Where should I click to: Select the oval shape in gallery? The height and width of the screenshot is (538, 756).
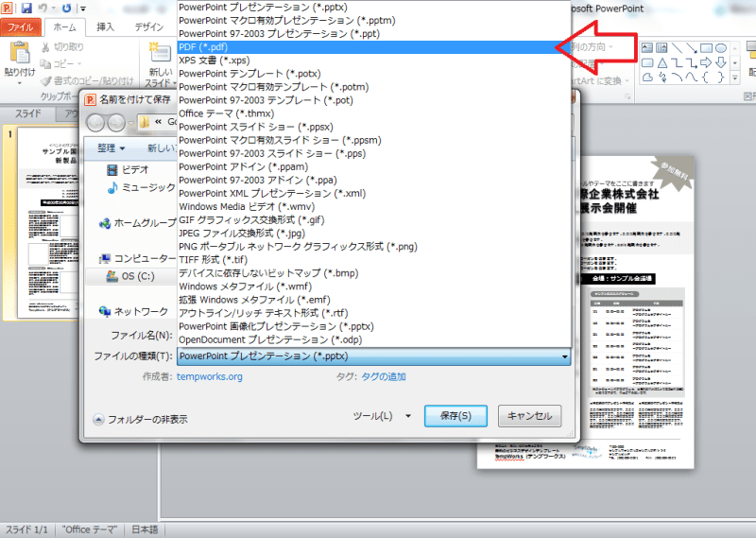pyautogui.click(x=721, y=48)
